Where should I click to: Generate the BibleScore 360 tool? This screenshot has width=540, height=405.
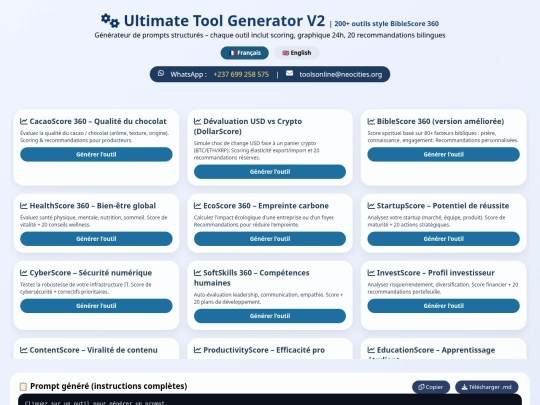pyautogui.click(x=444, y=154)
